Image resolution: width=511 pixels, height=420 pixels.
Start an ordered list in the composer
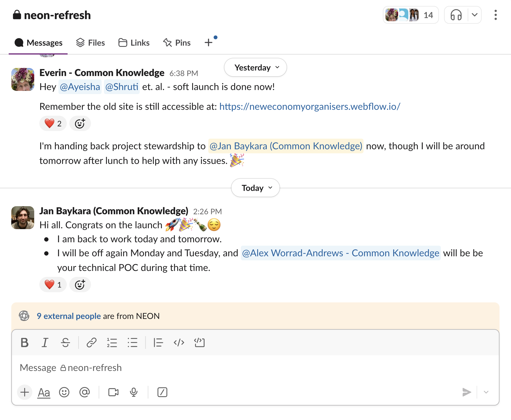[x=112, y=342]
